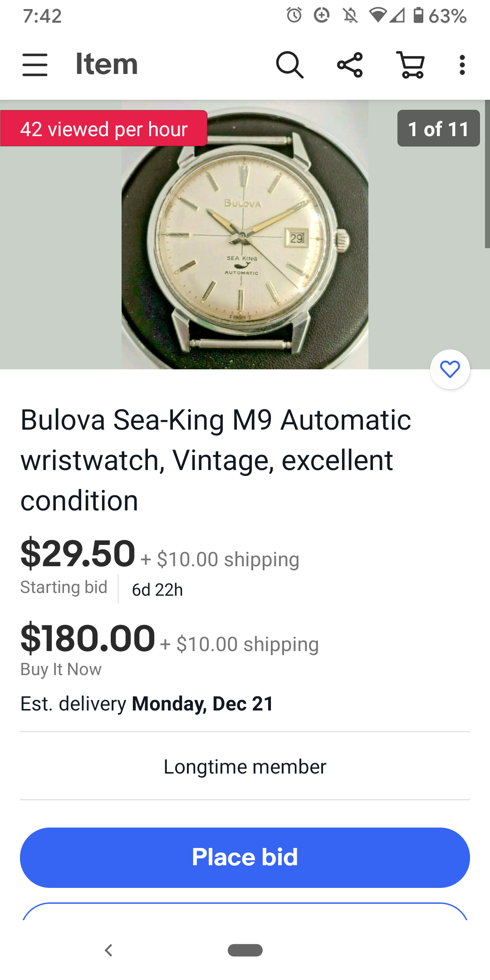The width and height of the screenshot is (490, 980).
Task: Tap the 1 of 11 image counter
Action: click(438, 128)
